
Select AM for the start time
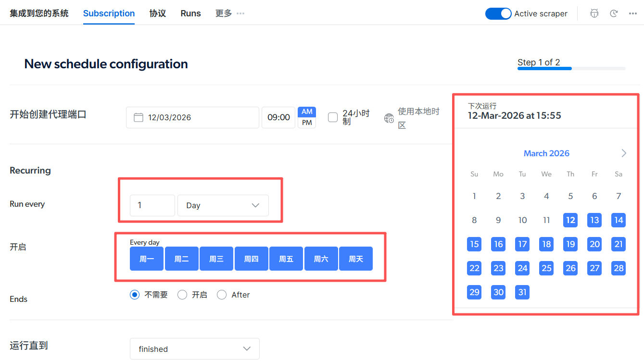pyautogui.click(x=307, y=112)
